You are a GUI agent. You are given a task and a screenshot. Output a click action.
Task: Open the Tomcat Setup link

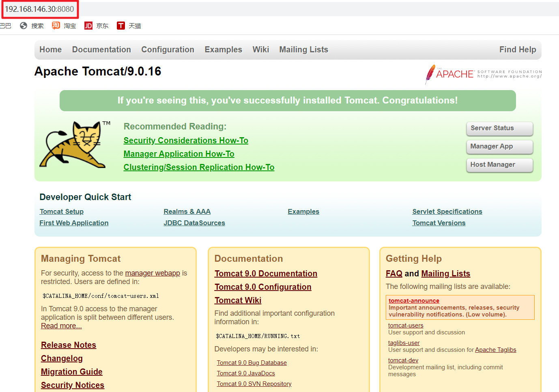(x=62, y=211)
